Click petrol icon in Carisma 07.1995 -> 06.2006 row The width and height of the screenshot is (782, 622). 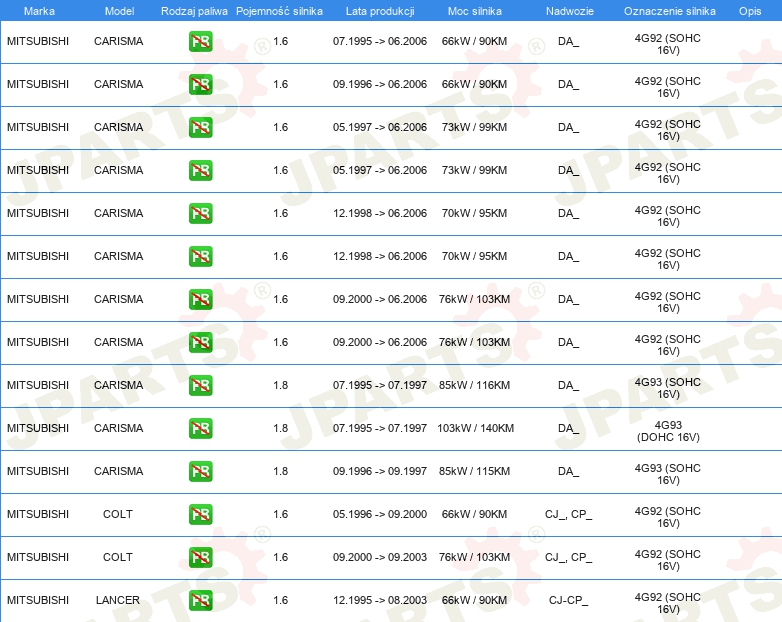pos(200,41)
